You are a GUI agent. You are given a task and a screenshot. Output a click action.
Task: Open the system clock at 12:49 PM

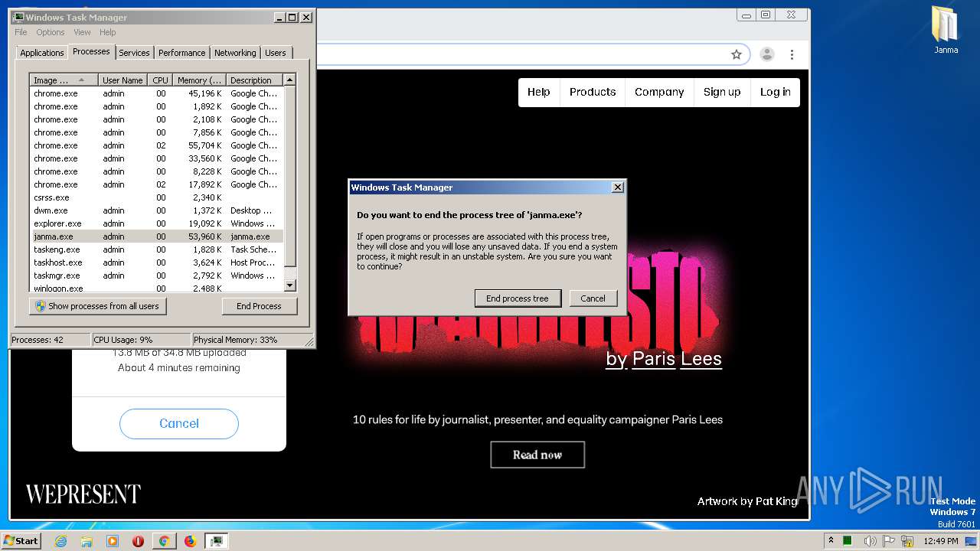(940, 541)
